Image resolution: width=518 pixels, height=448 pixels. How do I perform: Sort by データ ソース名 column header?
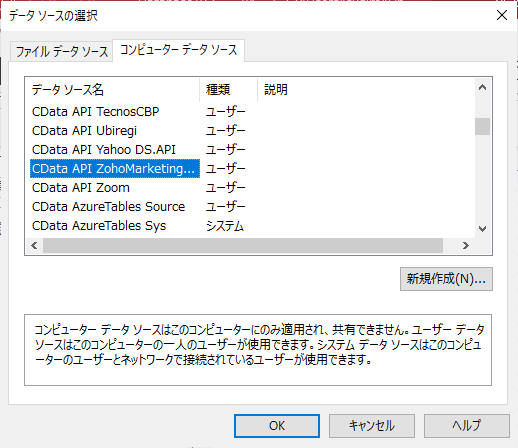coord(112,90)
